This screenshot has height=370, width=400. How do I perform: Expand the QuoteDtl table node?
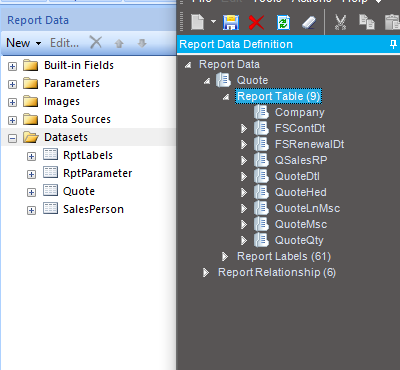coord(244,176)
